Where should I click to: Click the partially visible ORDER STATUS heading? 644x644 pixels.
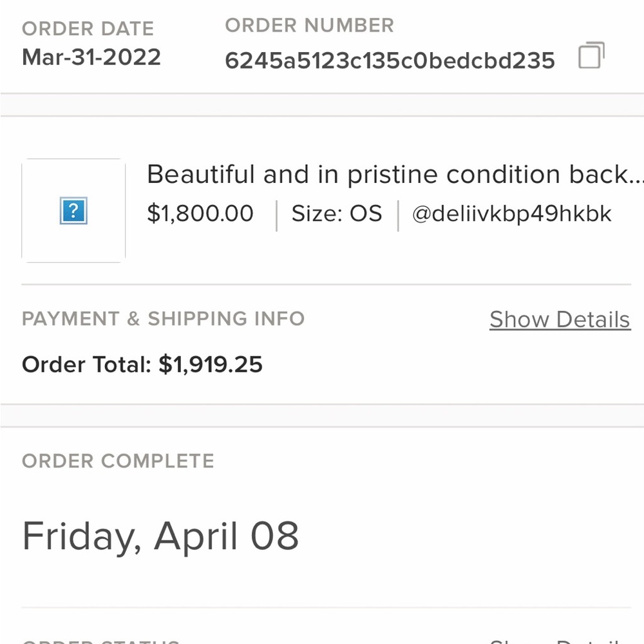click(x=100, y=641)
